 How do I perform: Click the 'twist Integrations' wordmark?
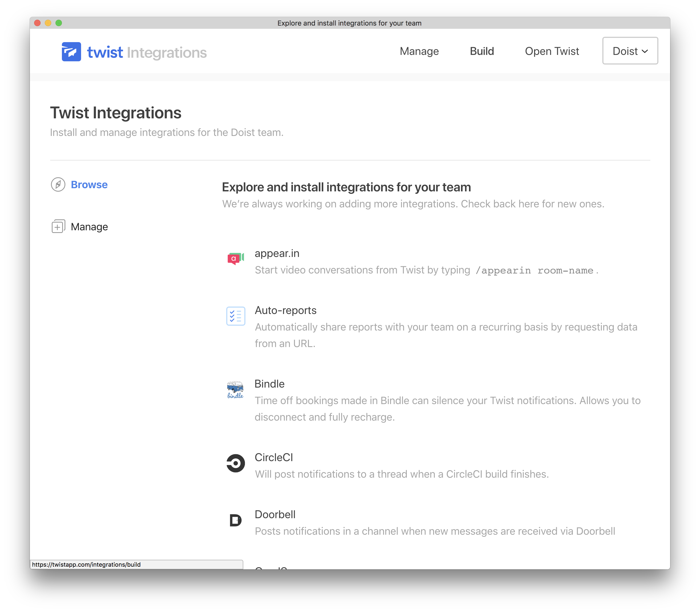point(147,52)
